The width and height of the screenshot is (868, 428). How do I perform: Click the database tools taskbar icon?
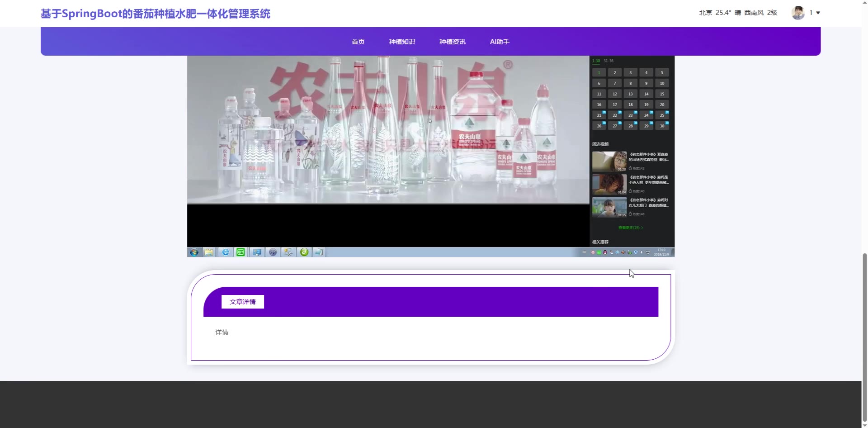click(288, 252)
